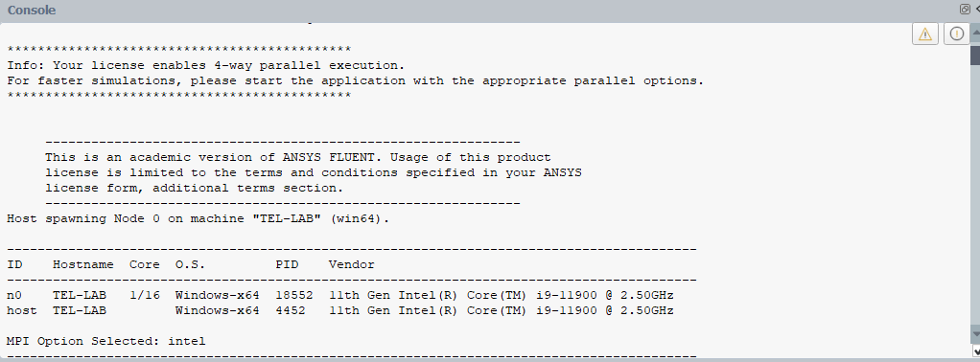Click the Console panel title
The width and height of the screenshot is (980, 362).
[32, 10]
